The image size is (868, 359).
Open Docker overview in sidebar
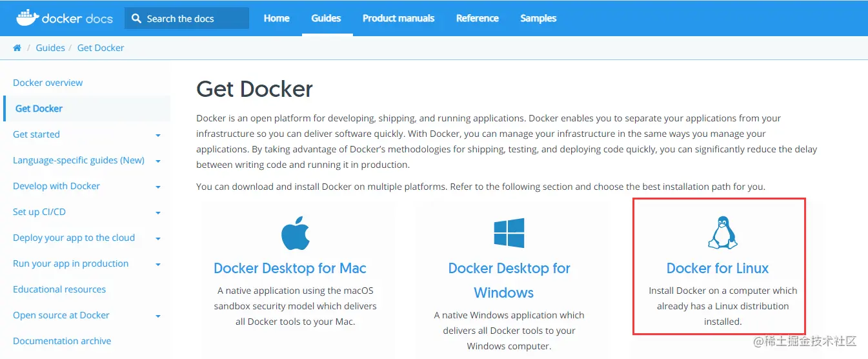click(48, 83)
